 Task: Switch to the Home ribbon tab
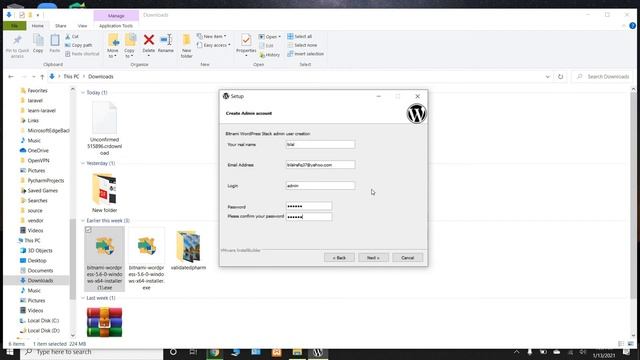[x=38, y=26]
